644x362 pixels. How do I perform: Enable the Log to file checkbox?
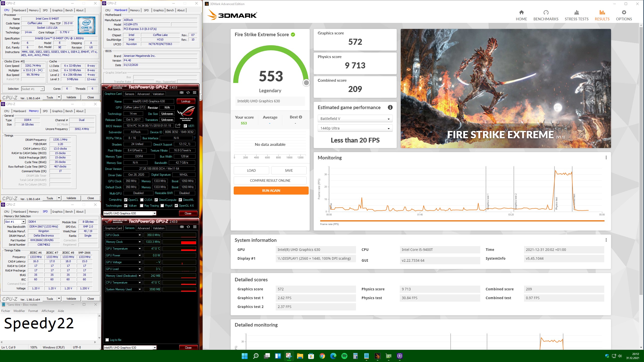click(107, 340)
